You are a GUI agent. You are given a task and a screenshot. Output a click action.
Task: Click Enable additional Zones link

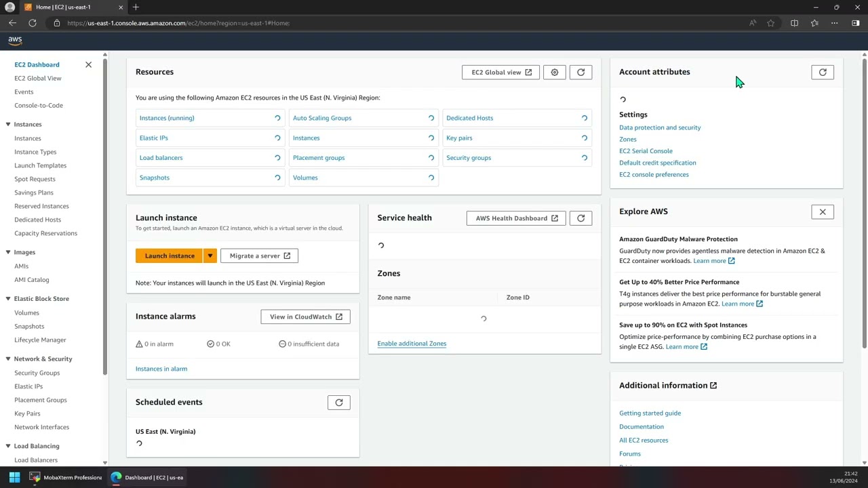[412, 344]
